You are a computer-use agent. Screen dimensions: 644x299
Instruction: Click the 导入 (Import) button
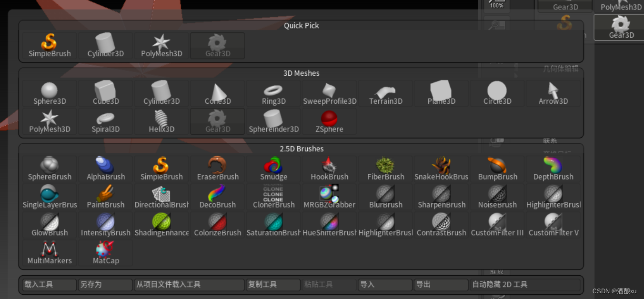click(x=385, y=285)
